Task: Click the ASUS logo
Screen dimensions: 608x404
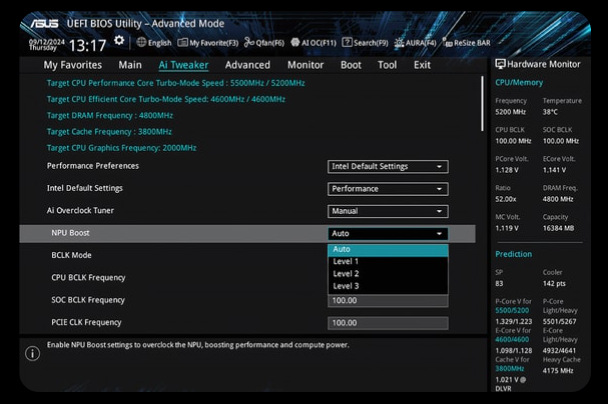Action: pyautogui.click(x=44, y=24)
